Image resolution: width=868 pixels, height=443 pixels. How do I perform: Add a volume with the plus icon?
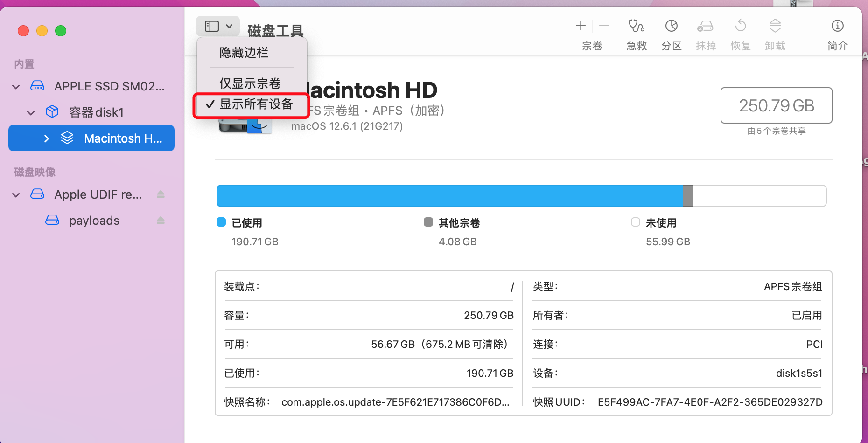581,26
